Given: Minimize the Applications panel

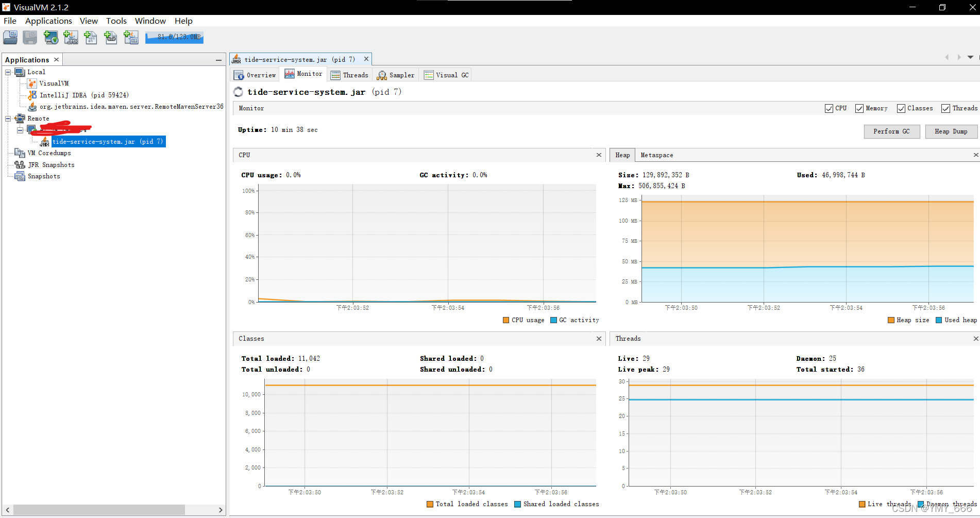Looking at the screenshot, I should [218, 60].
